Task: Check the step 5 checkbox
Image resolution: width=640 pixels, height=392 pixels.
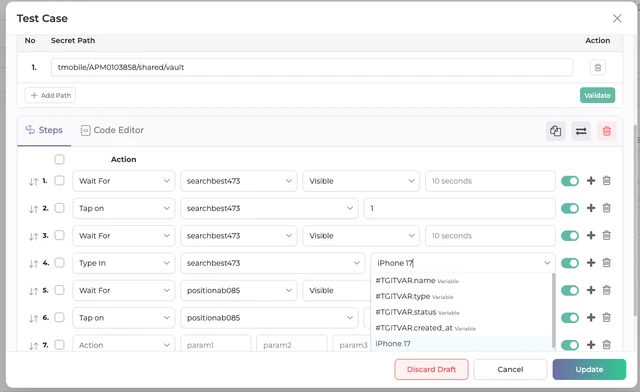Action: (x=60, y=290)
